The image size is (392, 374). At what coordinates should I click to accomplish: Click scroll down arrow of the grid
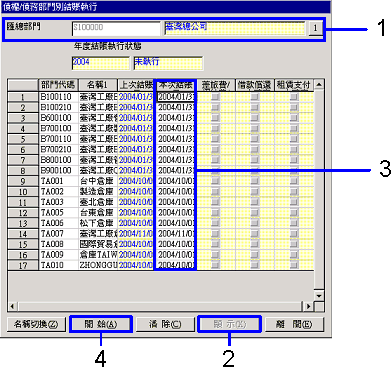[319, 295]
